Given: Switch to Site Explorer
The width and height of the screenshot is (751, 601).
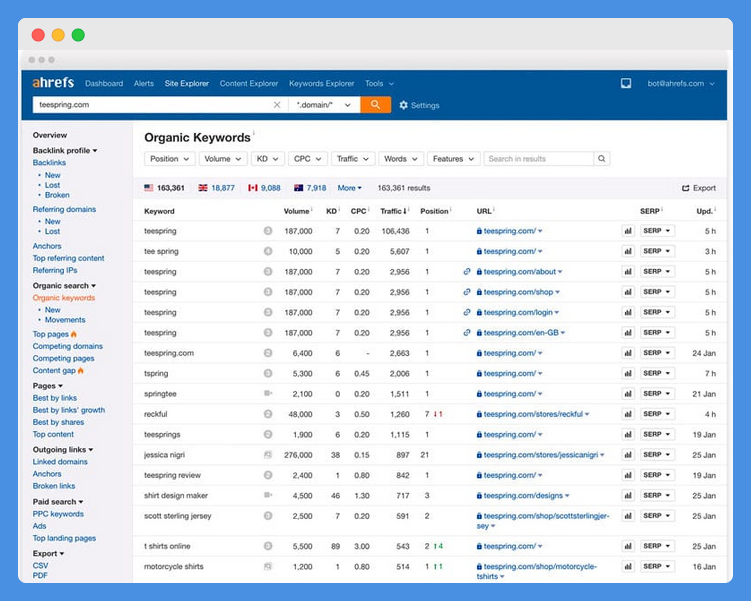Looking at the screenshot, I should coord(186,84).
